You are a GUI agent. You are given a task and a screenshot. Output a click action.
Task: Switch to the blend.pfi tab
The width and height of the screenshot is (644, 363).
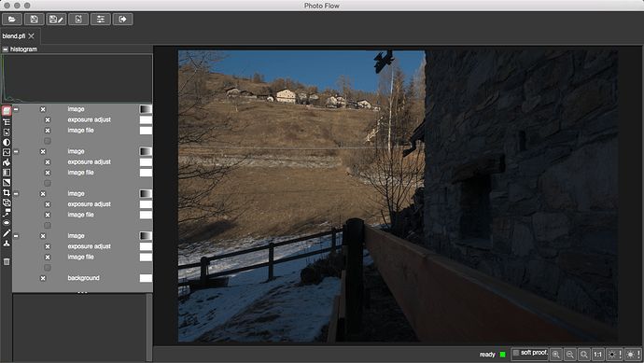click(x=14, y=36)
